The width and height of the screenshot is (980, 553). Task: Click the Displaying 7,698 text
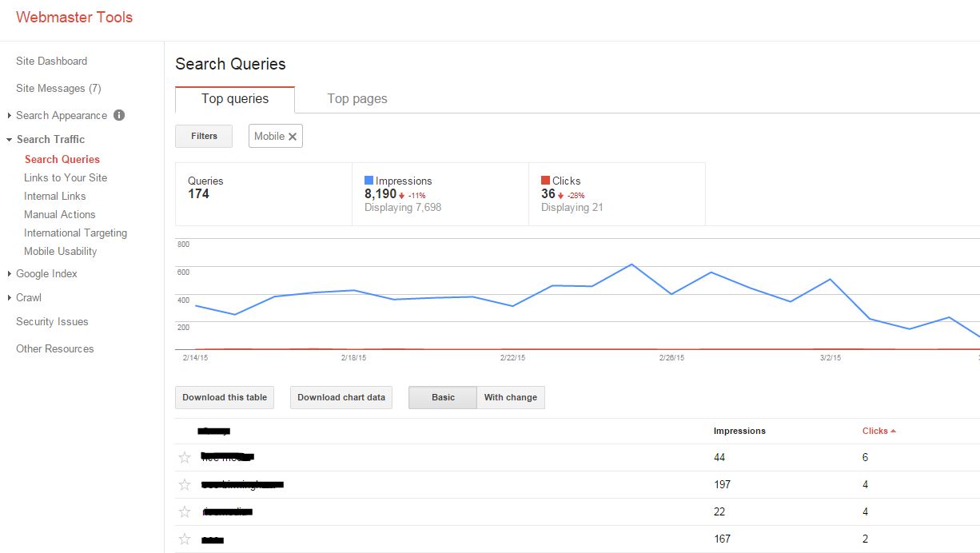click(x=403, y=208)
